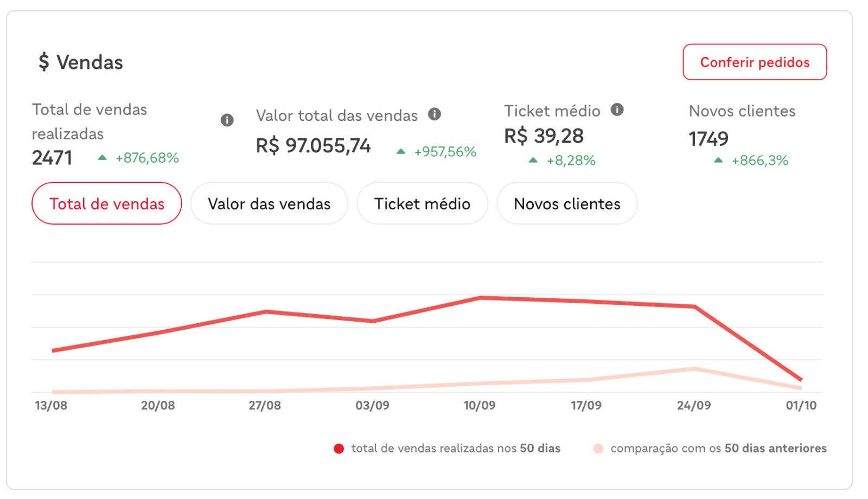
Task: Switch to the Valor das vendas tab
Action: pyautogui.click(x=269, y=203)
